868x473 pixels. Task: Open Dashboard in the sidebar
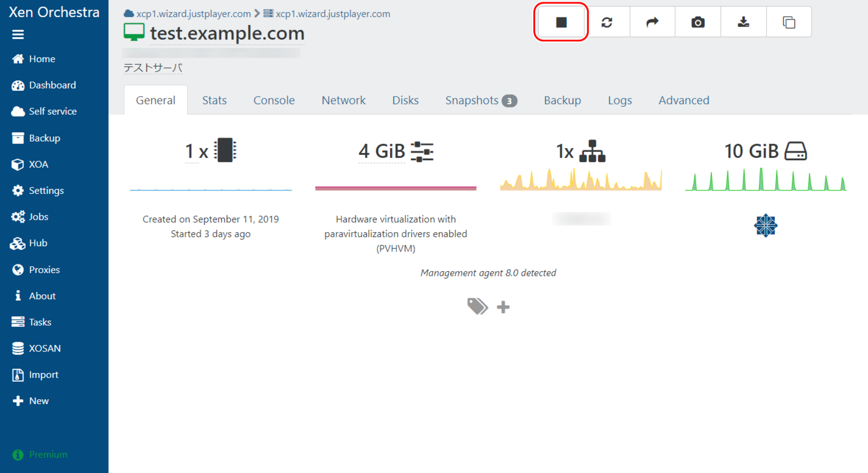pos(44,85)
